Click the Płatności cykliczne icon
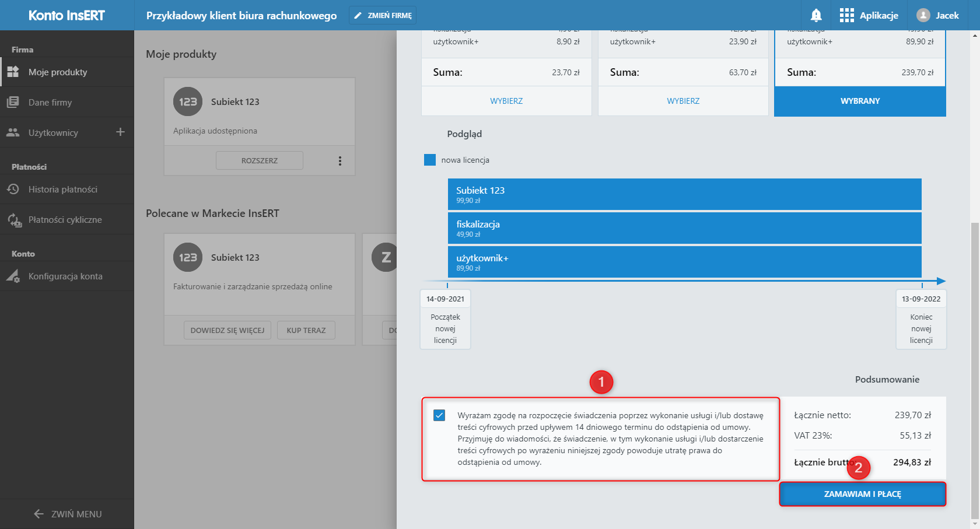 coord(14,220)
